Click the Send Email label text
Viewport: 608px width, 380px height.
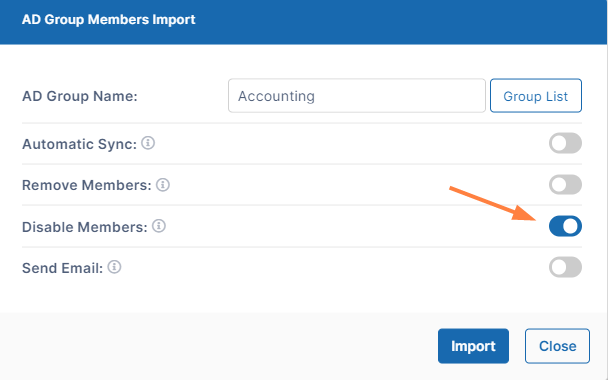pyautogui.click(x=62, y=268)
